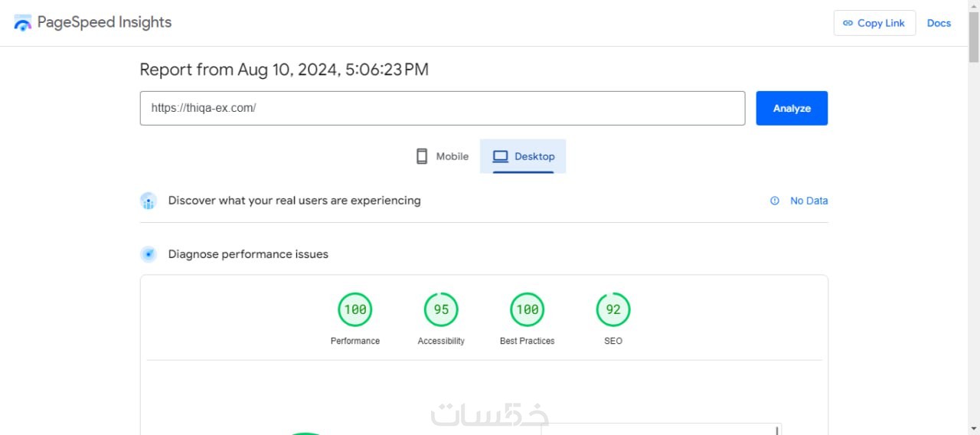Click the link icon in Copy Link
The width and height of the screenshot is (980, 435).
coord(848,23)
